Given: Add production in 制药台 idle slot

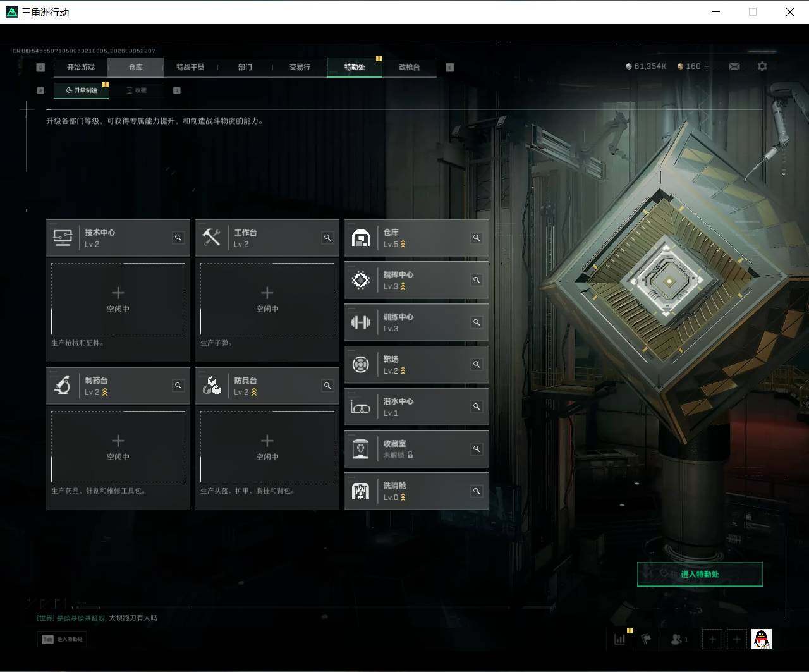Looking at the screenshot, I should (x=118, y=446).
